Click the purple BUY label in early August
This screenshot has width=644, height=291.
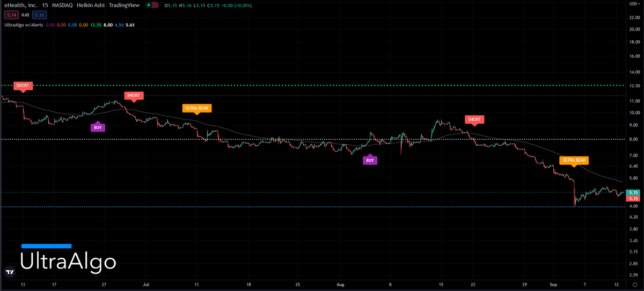[370, 160]
